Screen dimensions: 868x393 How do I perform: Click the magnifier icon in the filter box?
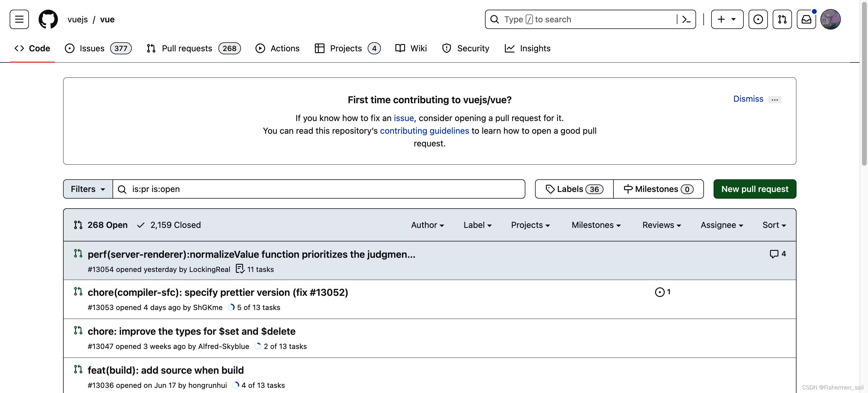pos(122,189)
